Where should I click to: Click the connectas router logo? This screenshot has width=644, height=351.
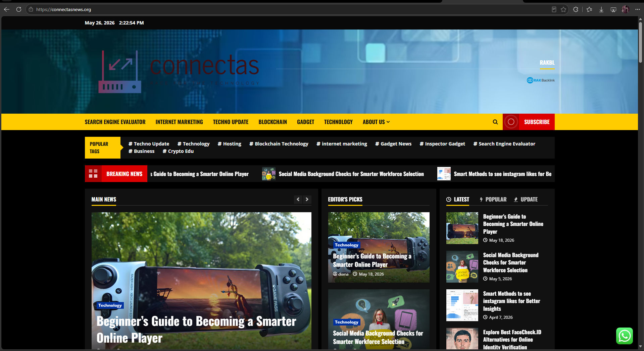(120, 72)
